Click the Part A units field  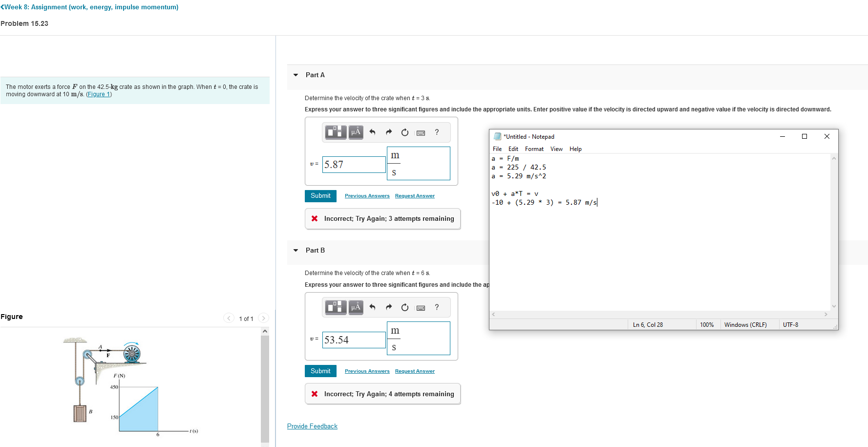pos(418,164)
